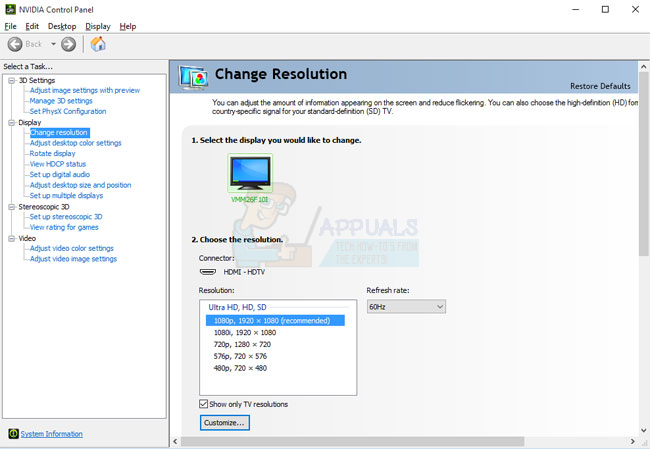Click the vertical scrollbar down arrow

(x=644, y=430)
